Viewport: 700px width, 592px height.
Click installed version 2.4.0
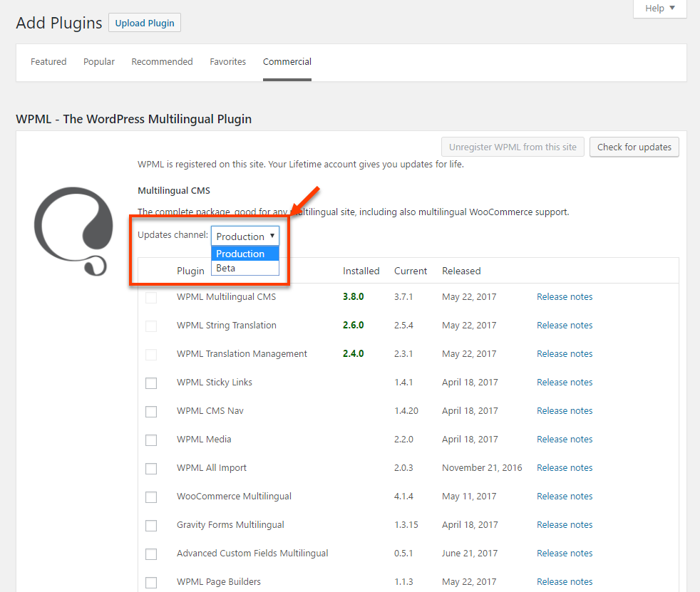[x=353, y=354]
